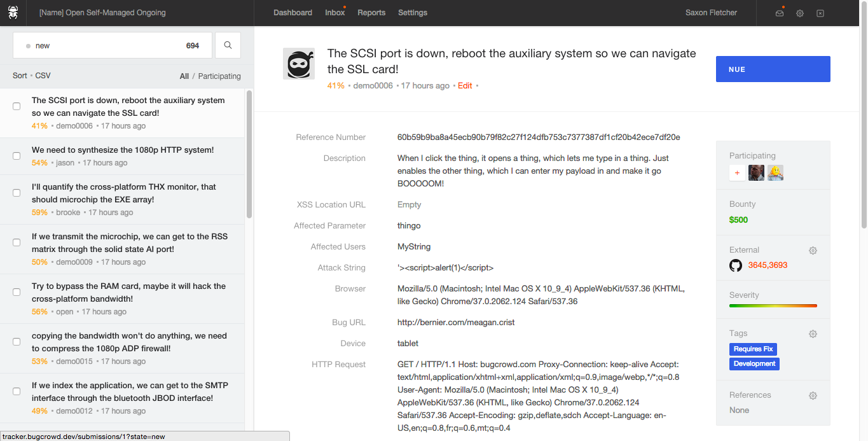Select checkbox for 1080p ADP firewall submission
The width and height of the screenshot is (868, 441).
[x=17, y=342]
